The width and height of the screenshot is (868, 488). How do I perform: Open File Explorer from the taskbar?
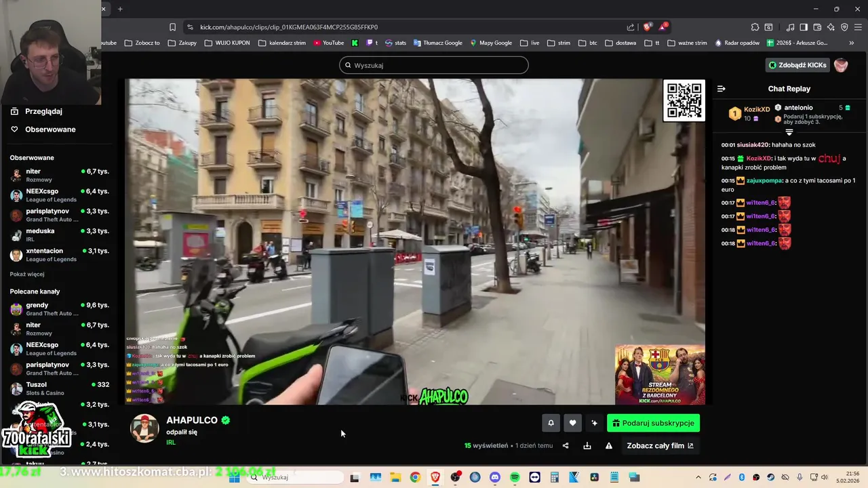[x=395, y=477]
